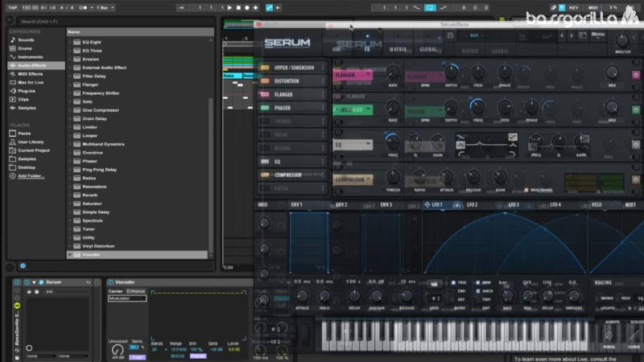Toggle the Phaser effect power button
The width and height of the screenshot is (644, 362).
pyautogui.click(x=635, y=110)
